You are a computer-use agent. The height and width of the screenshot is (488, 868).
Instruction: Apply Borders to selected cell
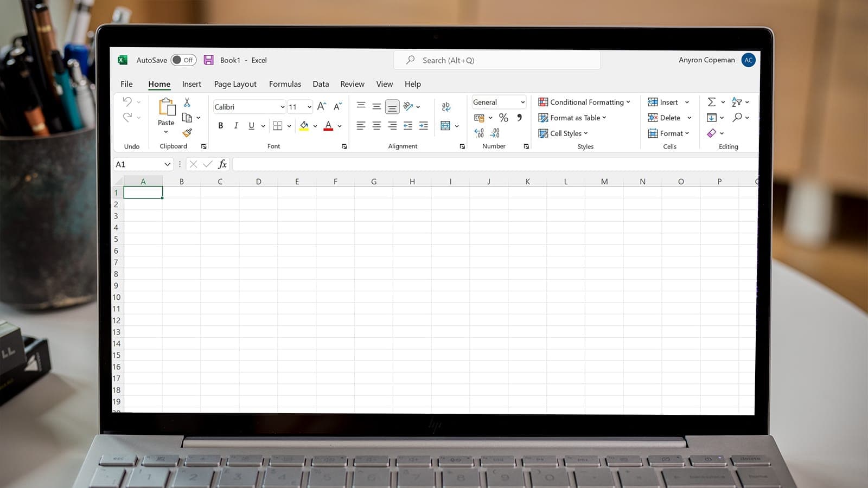278,126
